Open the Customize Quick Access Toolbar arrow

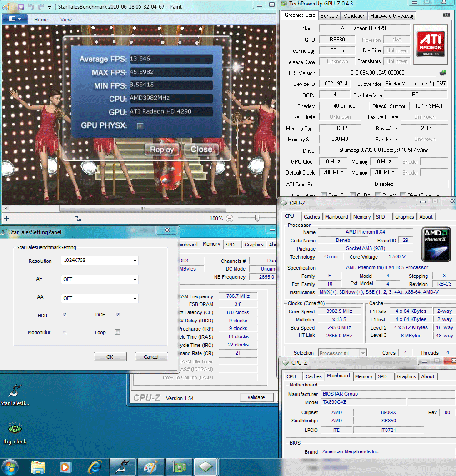pos(49,7)
